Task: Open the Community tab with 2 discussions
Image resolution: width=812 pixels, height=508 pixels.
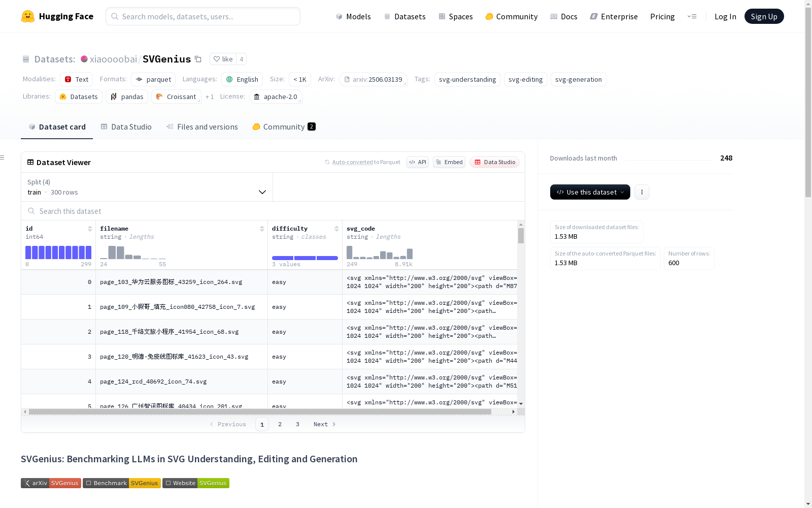Action: (x=284, y=127)
